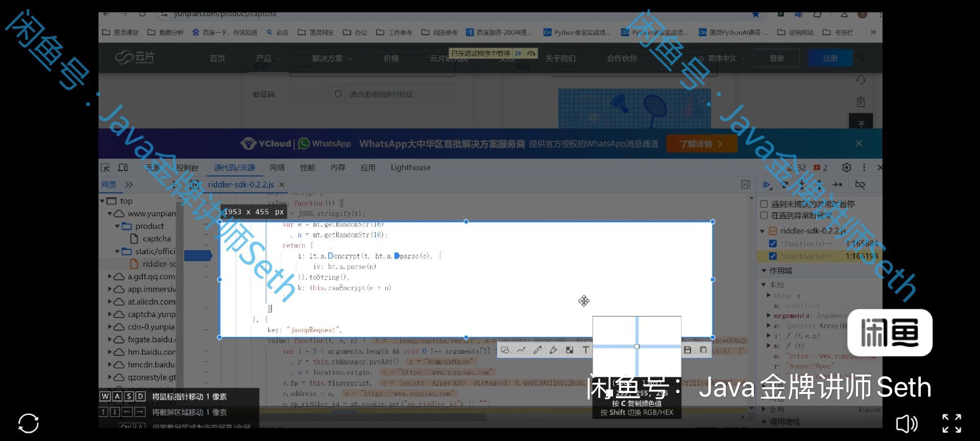Image resolution: width=980 pixels, height=441 pixels.
Task: Enable pause on caught exceptions checkbox
Action: (764, 216)
